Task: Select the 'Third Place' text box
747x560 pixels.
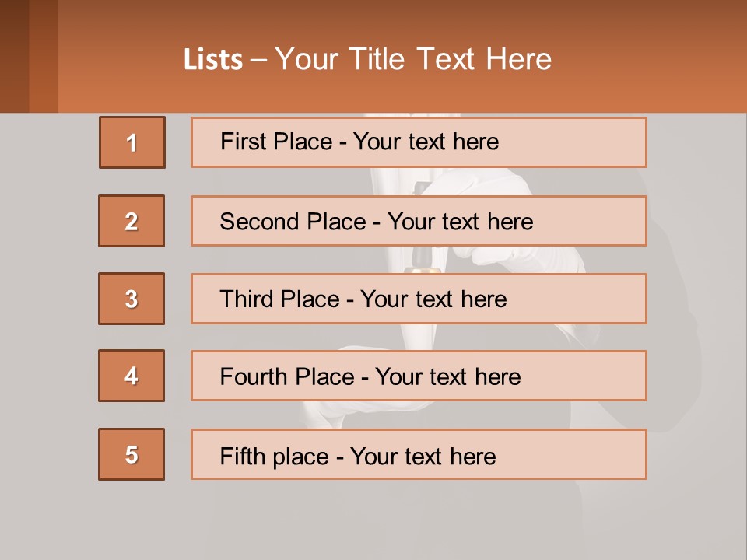Action: point(419,299)
